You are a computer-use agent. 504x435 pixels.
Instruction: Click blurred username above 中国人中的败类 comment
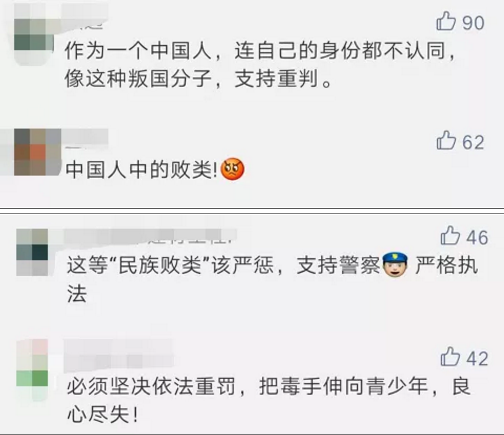pos(85,138)
